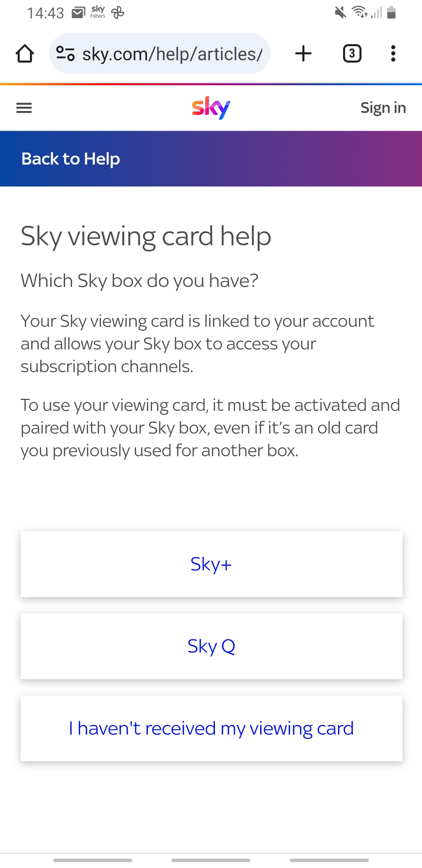Viewport: 422px width, 868px height.
Task: Tap the mail notification icon in status bar
Action: pyautogui.click(x=78, y=13)
